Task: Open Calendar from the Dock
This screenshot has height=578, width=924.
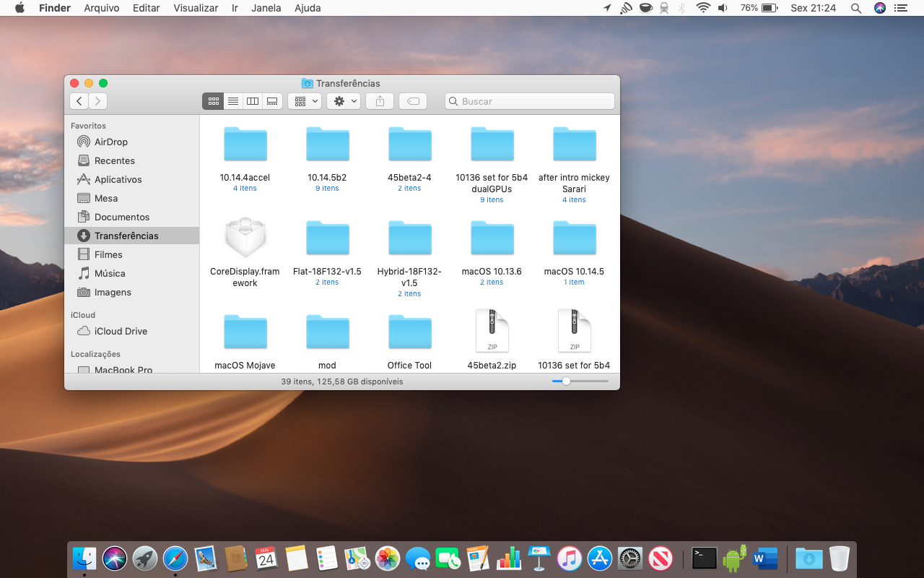Action: 266,558
